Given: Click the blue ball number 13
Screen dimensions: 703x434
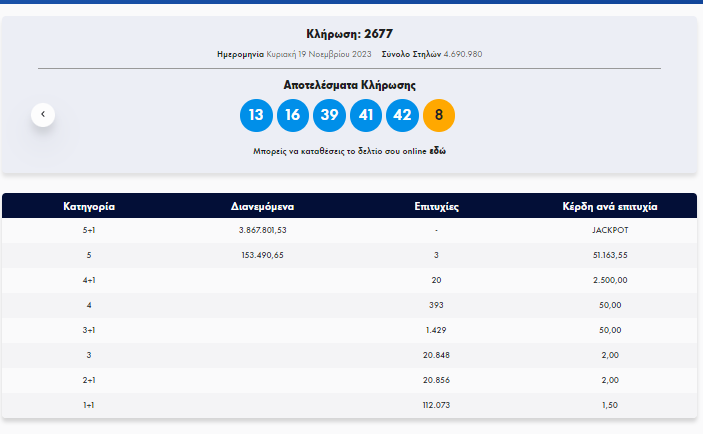Looking at the screenshot, I should tap(256, 115).
